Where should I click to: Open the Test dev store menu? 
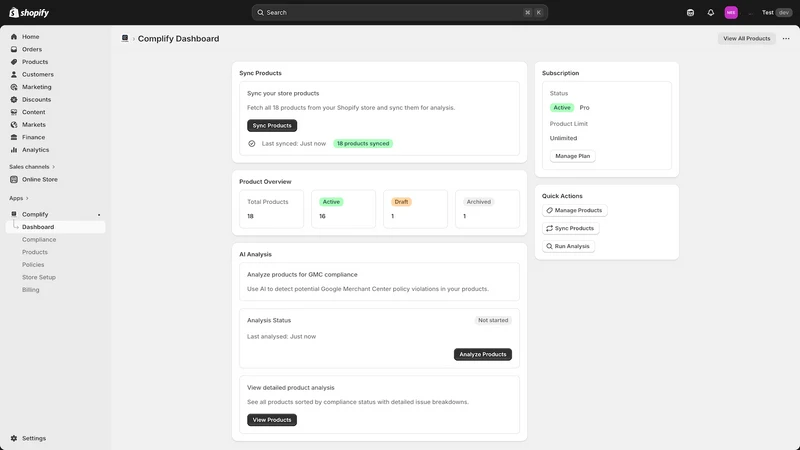coord(777,12)
